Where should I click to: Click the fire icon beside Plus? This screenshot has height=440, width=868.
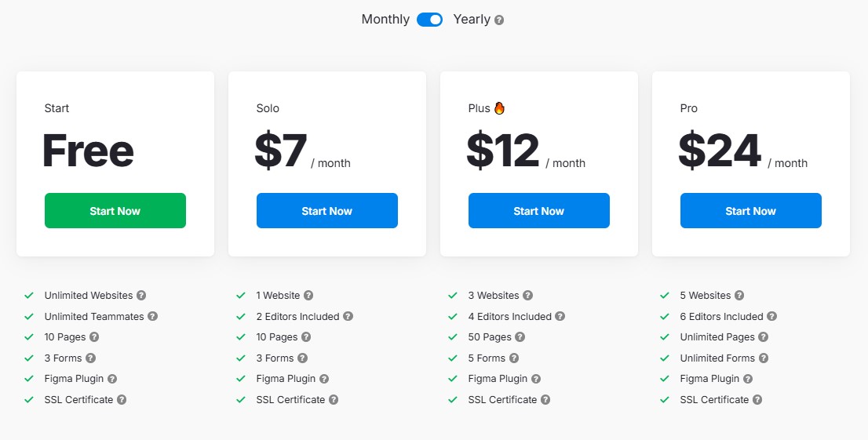pos(500,108)
